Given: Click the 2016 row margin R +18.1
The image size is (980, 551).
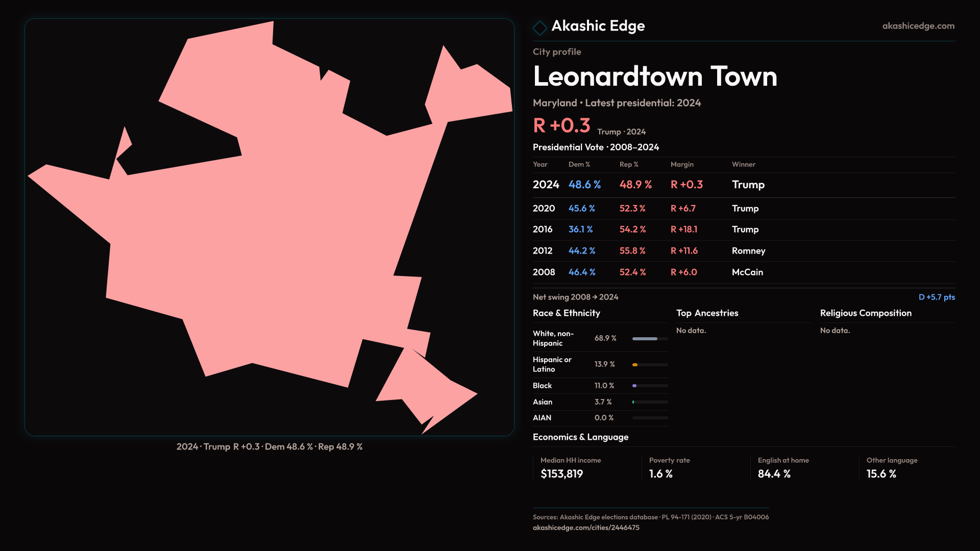Looking at the screenshot, I should pos(683,230).
